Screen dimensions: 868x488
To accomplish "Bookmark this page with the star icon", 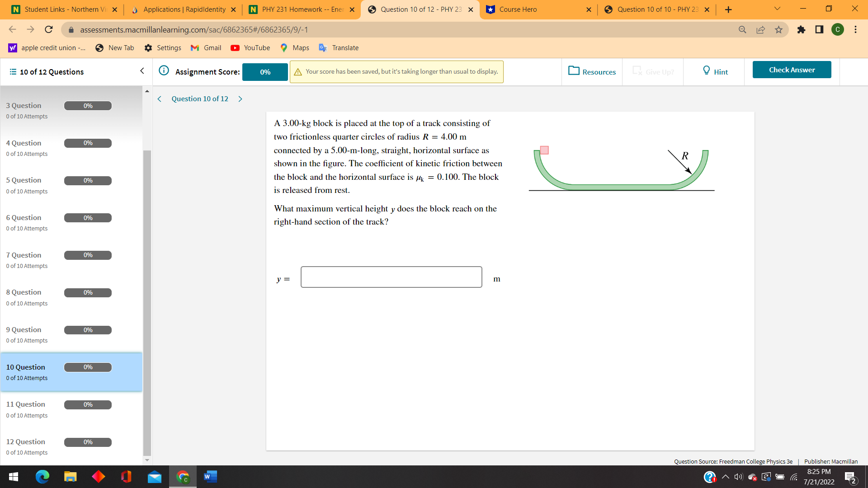I will point(779,29).
